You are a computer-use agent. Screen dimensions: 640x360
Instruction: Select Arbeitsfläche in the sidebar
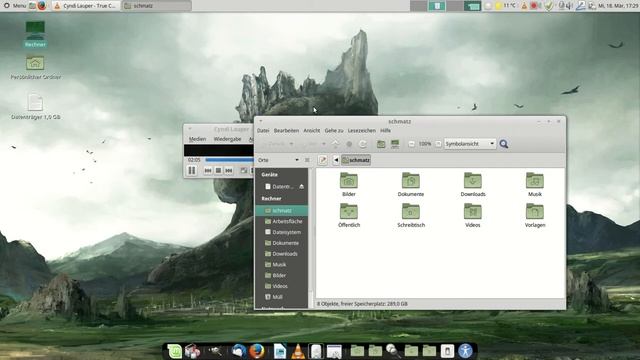[282, 221]
